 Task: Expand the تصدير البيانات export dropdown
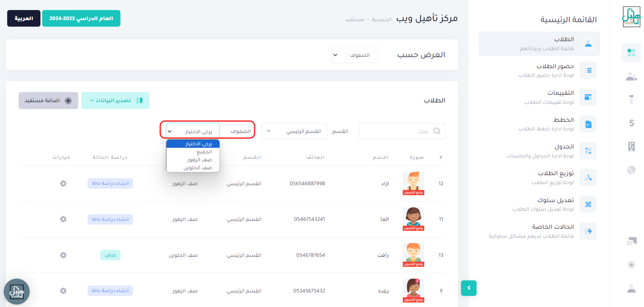point(115,100)
